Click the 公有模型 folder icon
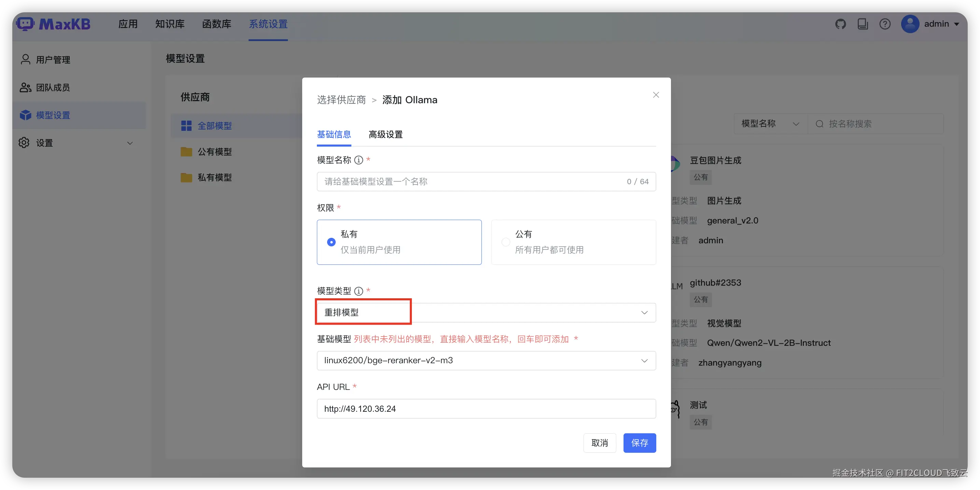Viewport: 980px width, 490px height. click(186, 151)
